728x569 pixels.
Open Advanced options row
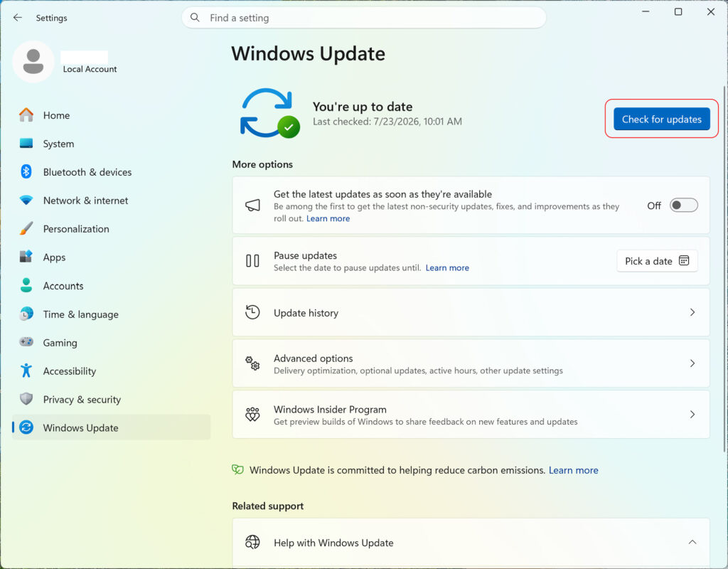(471, 363)
